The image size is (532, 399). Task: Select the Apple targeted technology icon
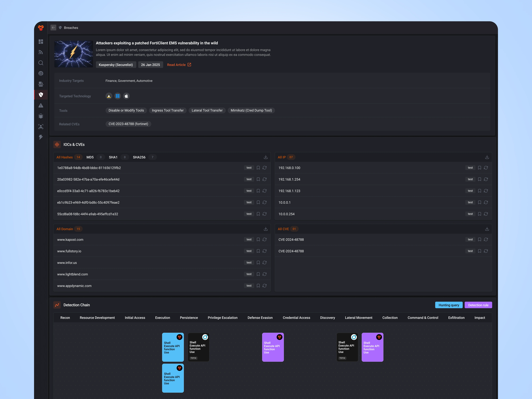[126, 96]
